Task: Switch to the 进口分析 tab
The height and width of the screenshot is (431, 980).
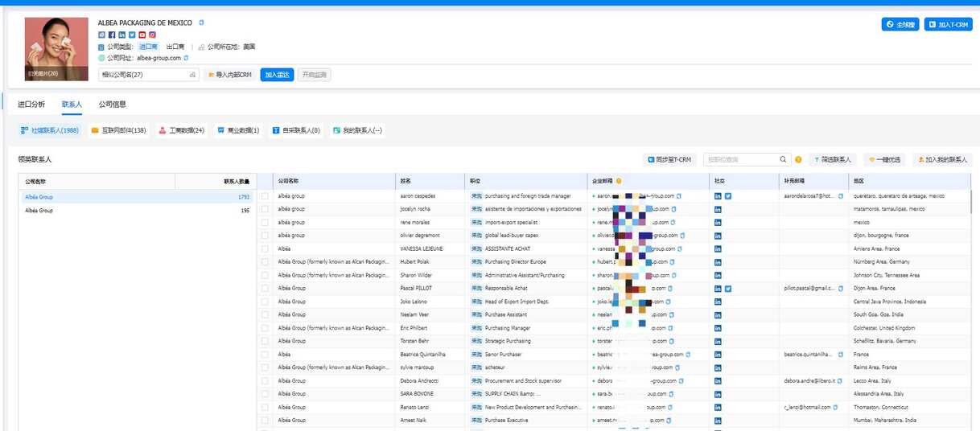Action: coord(31,104)
